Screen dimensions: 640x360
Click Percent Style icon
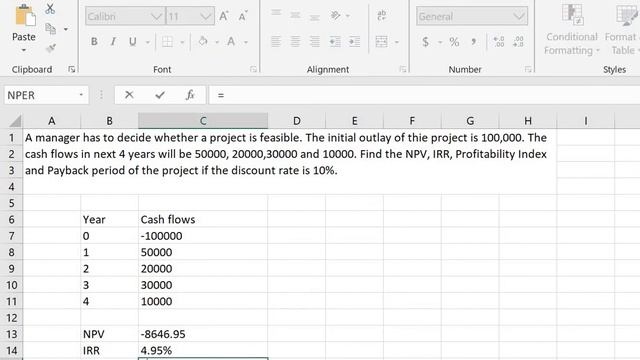(454, 42)
